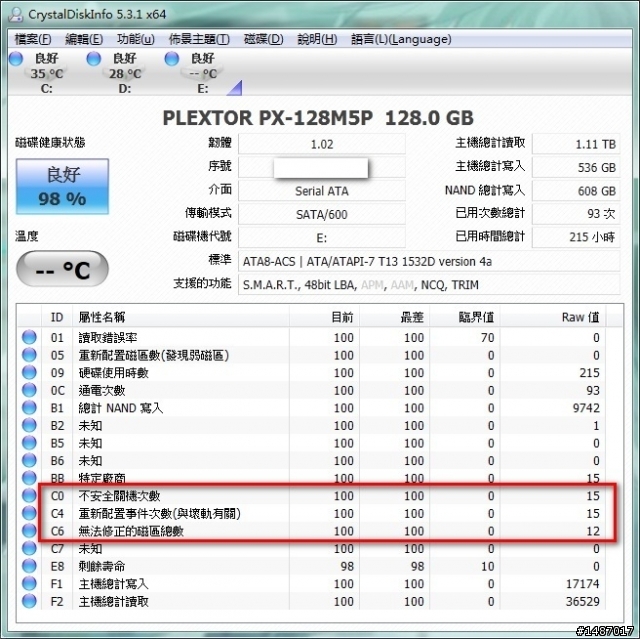The width and height of the screenshot is (640, 639).
Task: Select the 通電次數 attribute row
Action: coord(312,390)
